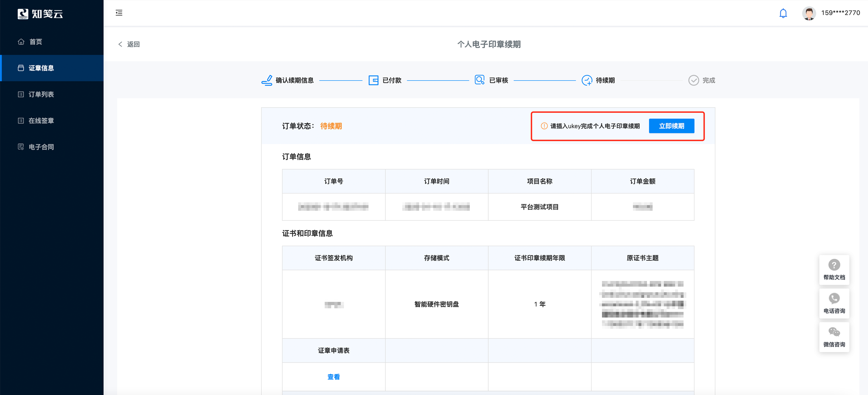This screenshot has height=395, width=868.
Task: Click the orange 待续期 order status text
Action: (x=331, y=126)
